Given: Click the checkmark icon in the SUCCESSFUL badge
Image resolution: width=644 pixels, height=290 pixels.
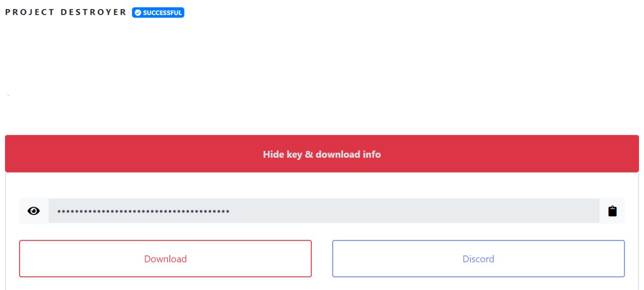Looking at the screenshot, I should (138, 13).
